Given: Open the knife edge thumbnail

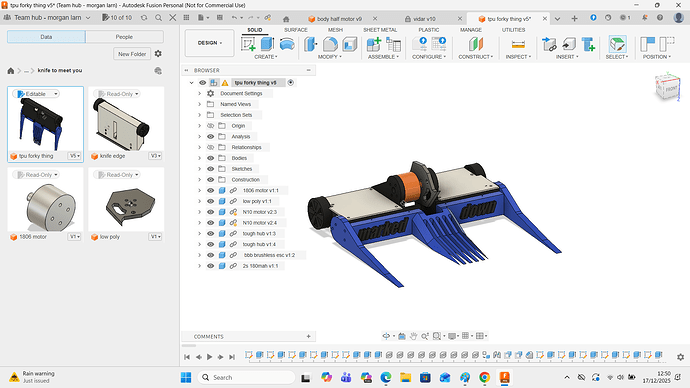Looking at the screenshot, I should pyautogui.click(x=126, y=124).
